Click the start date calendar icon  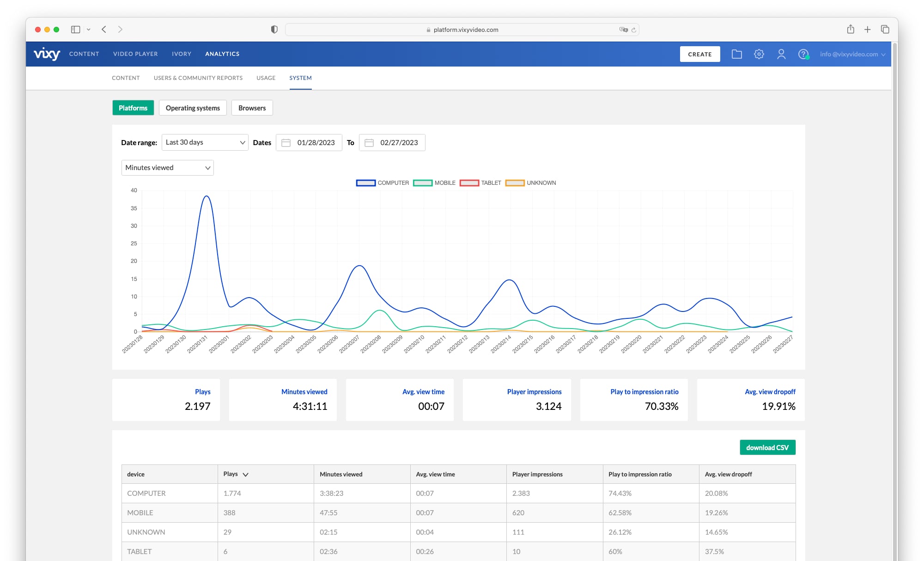tap(286, 143)
